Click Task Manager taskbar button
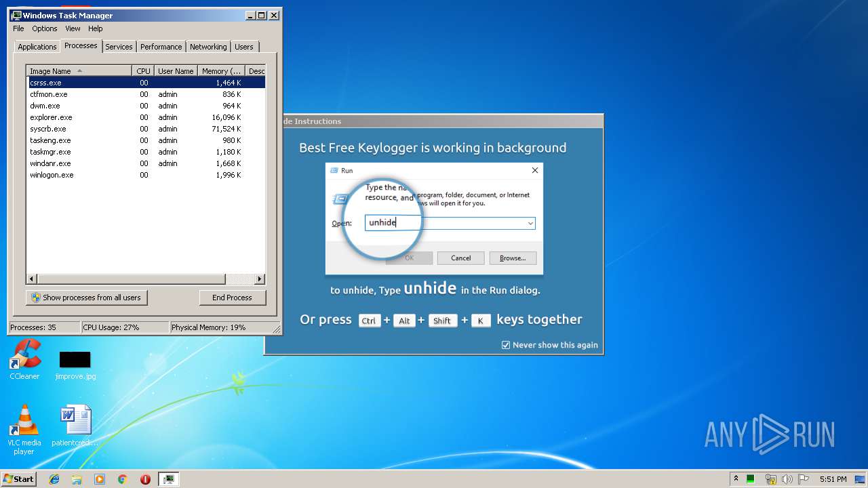Viewport: 868px width, 488px height. click(169, 479)
